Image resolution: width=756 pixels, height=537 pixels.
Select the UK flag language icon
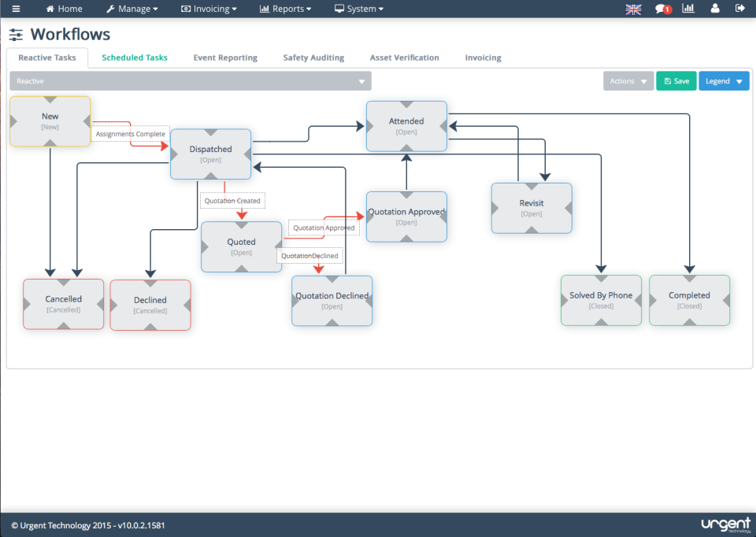[633, 9]
